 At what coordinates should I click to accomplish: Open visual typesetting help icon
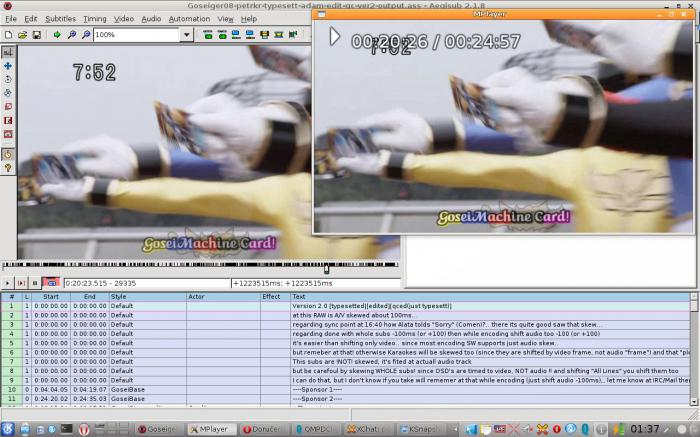[x=8, y=168]
